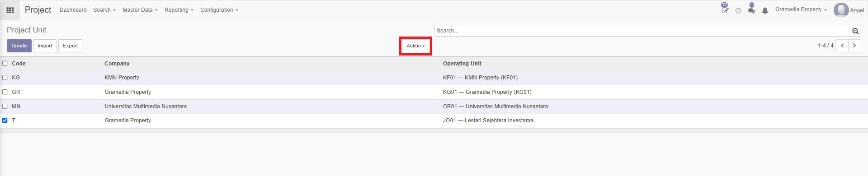Click the user avatar for Angel
This screenshot has width=868, height=176.
(841, 10)
